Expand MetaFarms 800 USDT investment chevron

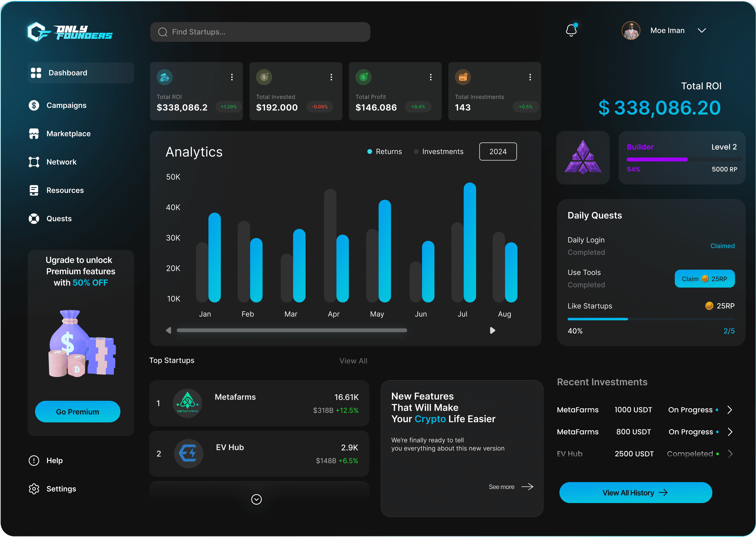730,432
